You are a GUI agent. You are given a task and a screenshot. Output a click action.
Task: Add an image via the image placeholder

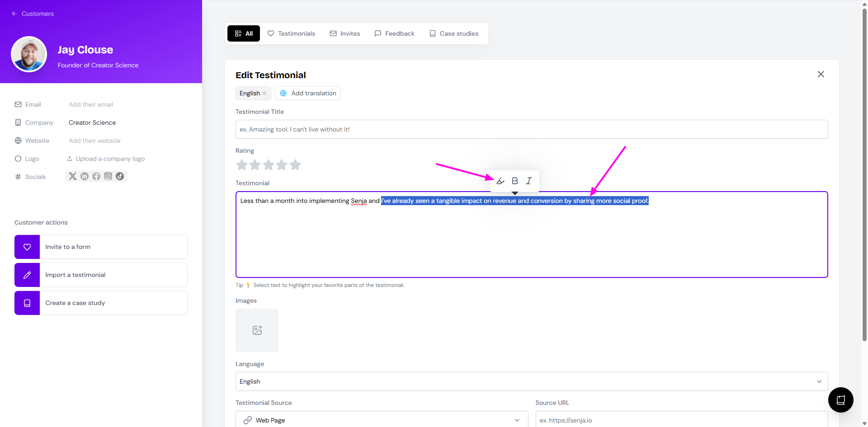pos(257,330)
